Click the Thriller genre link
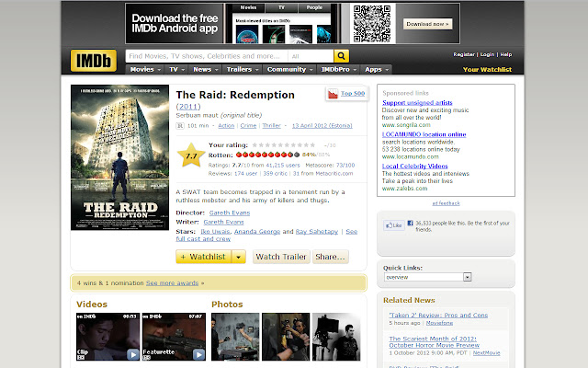 [272, 126]
